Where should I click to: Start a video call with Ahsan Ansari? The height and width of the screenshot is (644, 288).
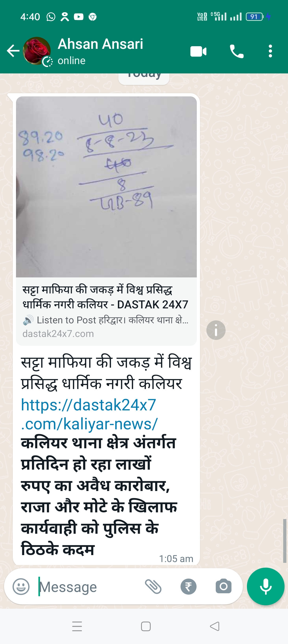click(198, 51)
